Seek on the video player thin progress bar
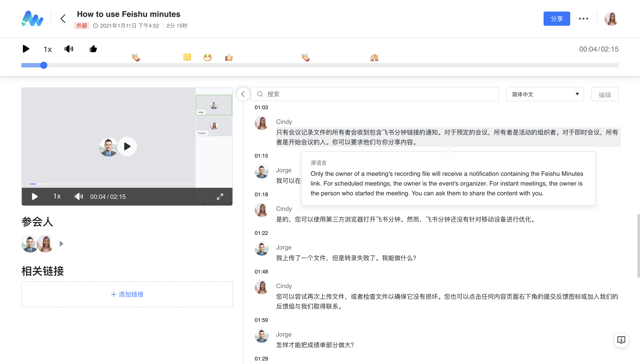 (113, 184)
